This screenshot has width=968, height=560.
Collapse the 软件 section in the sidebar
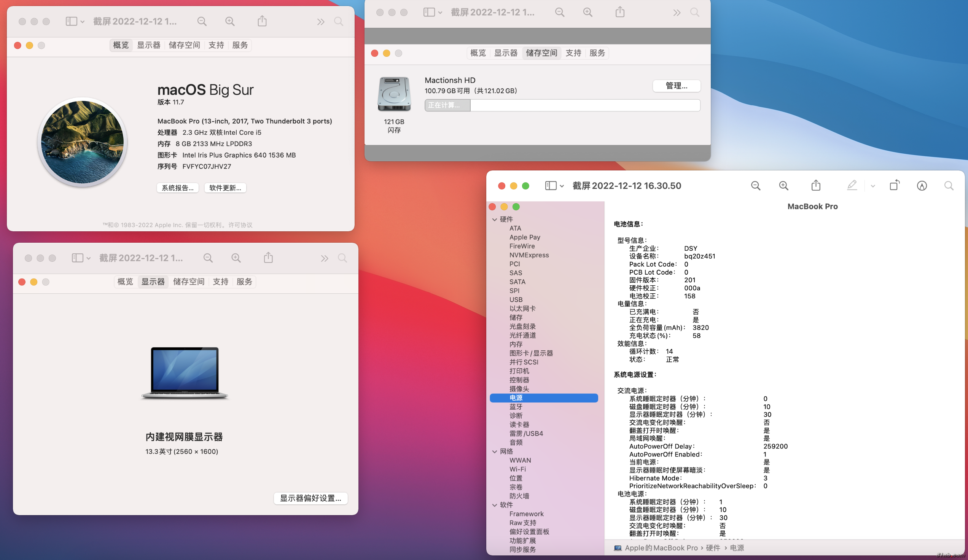pos(494,505)
